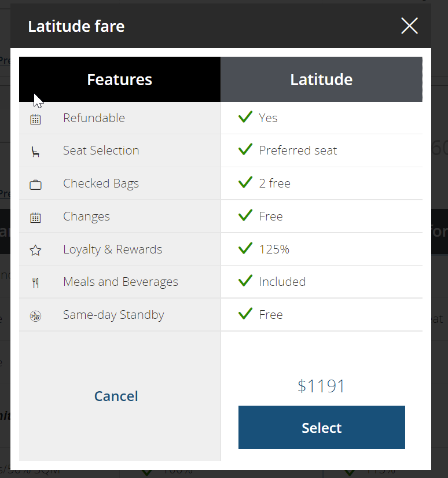448x478 pixels.
Task: Click the Checked Bags suitcase icon
Action: 35,185
